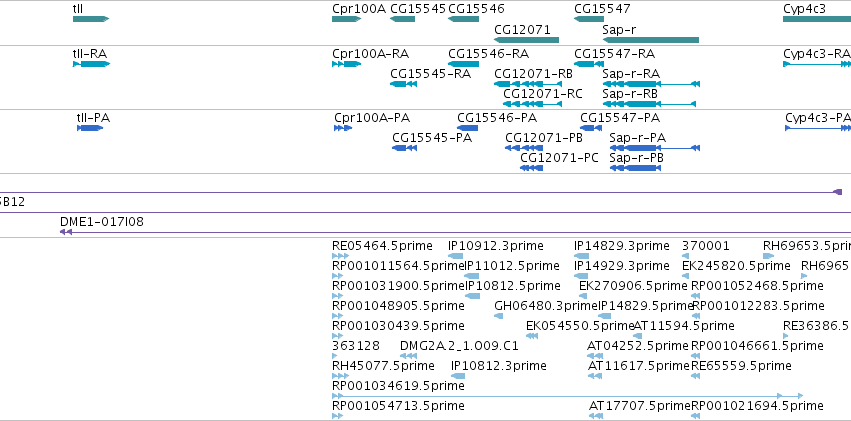This screenshot has height=421, width=851.
Task: Click the DME1-017I08 clone label
Action: [x=101, y=222]
